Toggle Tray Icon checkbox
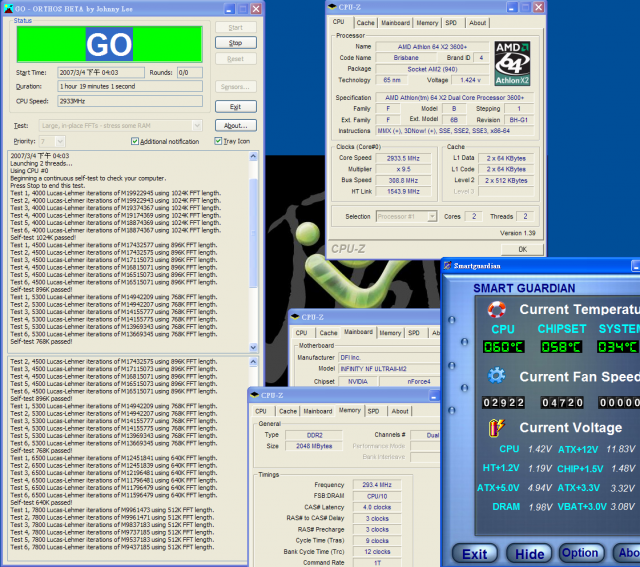Image resolution: width=640 pixels, height=567 pixels. [x=218, y=141]
